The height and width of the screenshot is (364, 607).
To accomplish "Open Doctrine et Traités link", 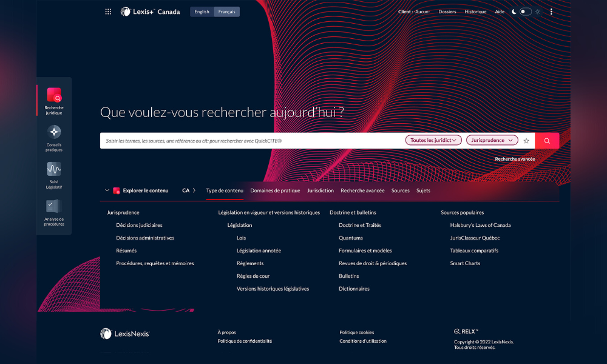I will pyautogui.click(x=360, y=225).
